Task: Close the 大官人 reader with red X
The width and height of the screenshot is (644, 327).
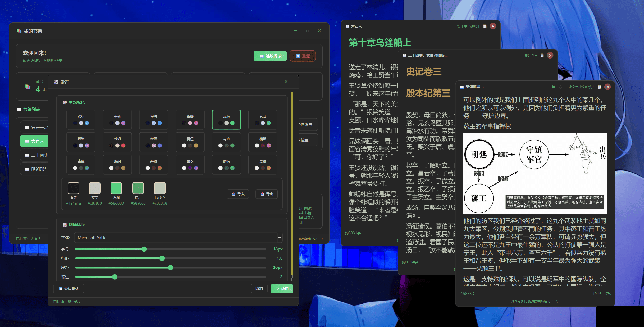Action: tap(493, 26)
